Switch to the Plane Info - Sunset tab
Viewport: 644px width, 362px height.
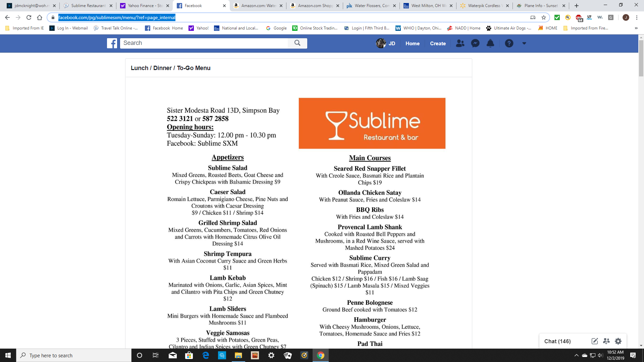click(x=541, y=6)
